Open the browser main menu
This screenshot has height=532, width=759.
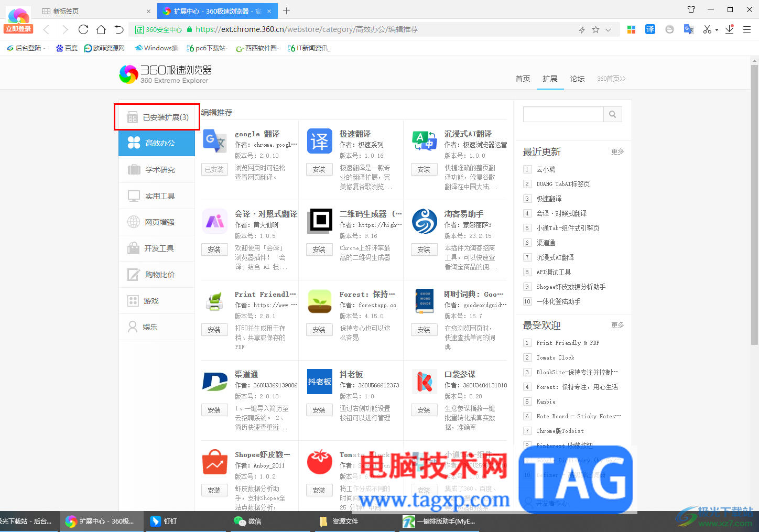(747, 29)
